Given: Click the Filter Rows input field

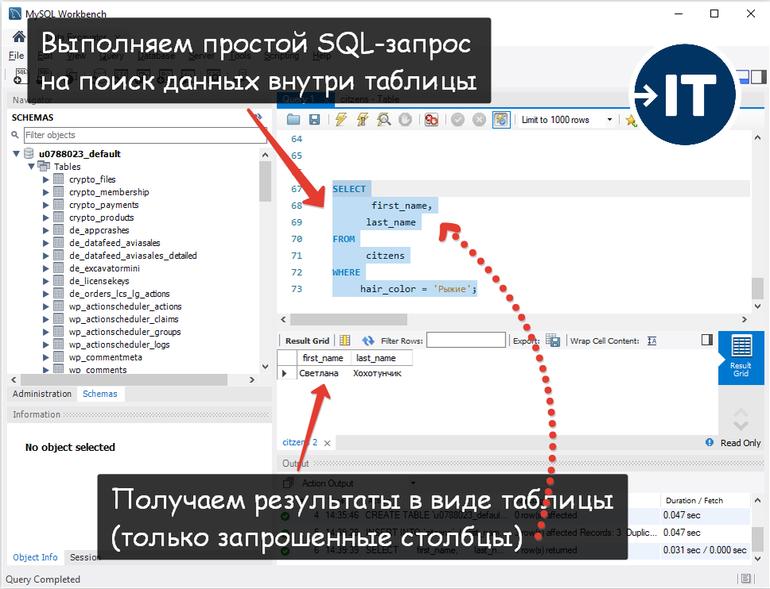Looking at the screenshot, I should tap(466, 340).
